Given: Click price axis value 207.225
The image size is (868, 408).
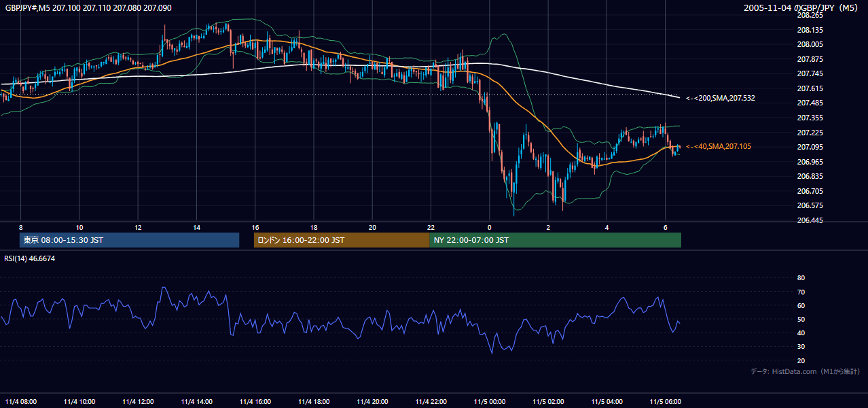Looking at the screenshot, I should point(810,133).
